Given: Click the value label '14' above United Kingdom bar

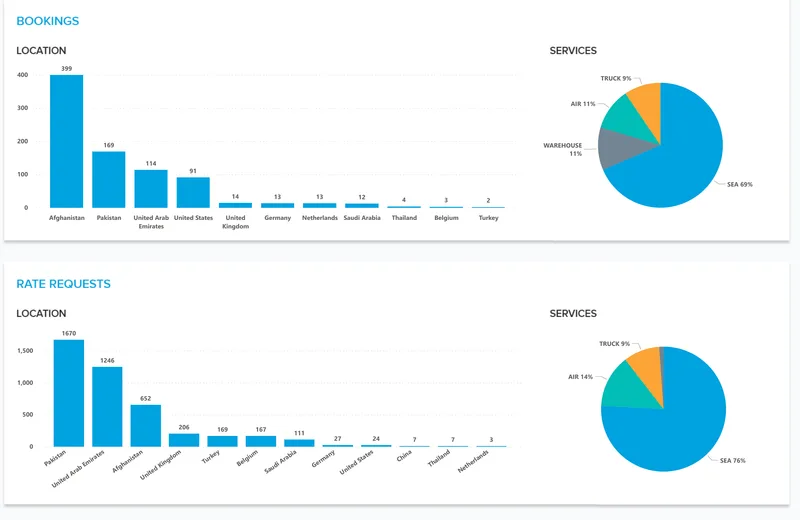Looking at the screenshot, I should pos(235,196).
